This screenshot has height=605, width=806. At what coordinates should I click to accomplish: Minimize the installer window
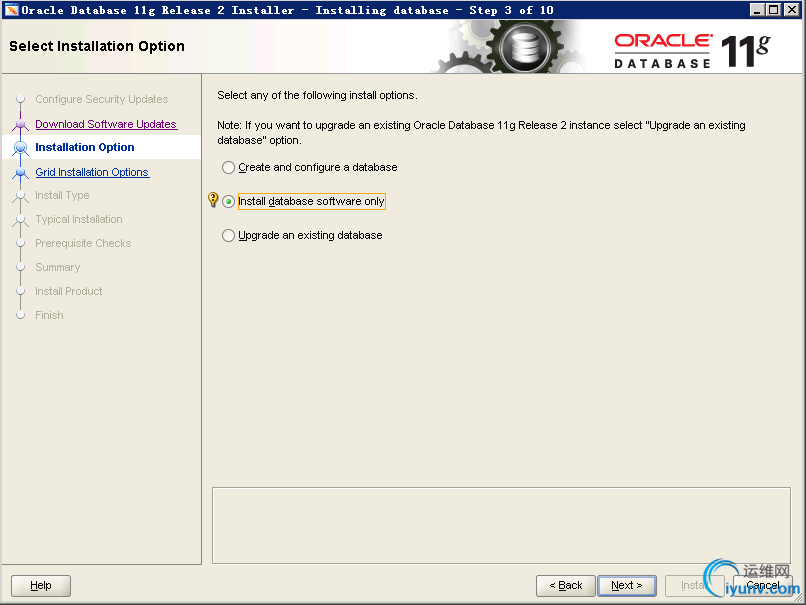(x=757, y=10)
